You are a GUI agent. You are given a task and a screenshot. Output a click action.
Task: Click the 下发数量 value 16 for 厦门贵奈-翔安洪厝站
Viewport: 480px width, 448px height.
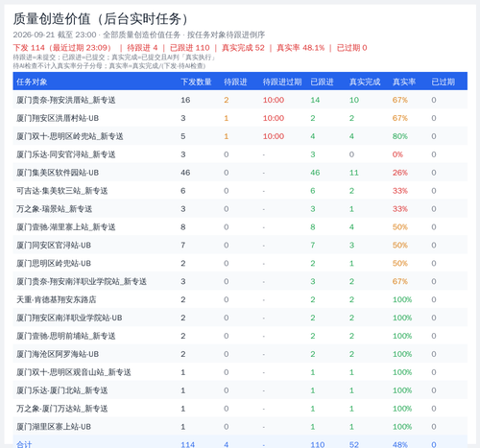point(185,100)
